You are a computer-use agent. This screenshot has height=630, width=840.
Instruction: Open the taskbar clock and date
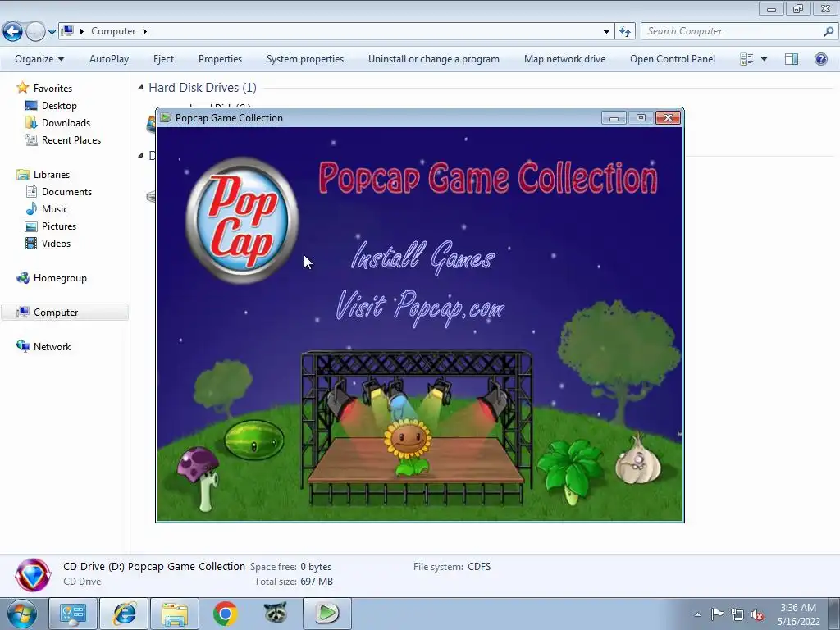(x=798, y=614)
